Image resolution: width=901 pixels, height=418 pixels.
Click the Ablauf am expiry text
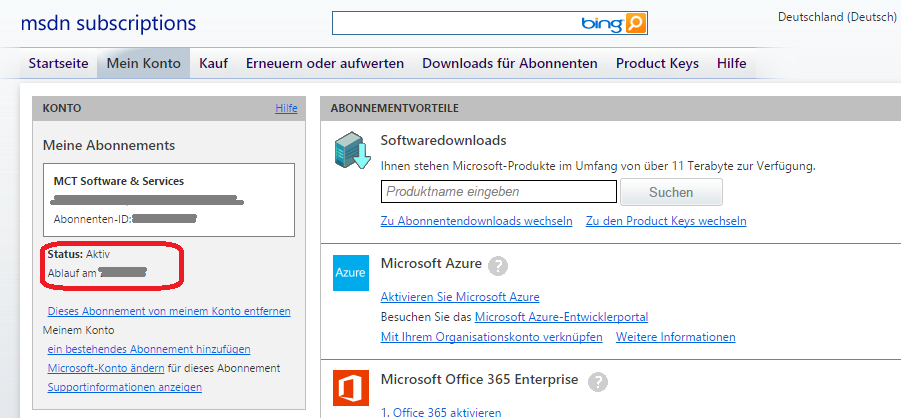(72, 273)
